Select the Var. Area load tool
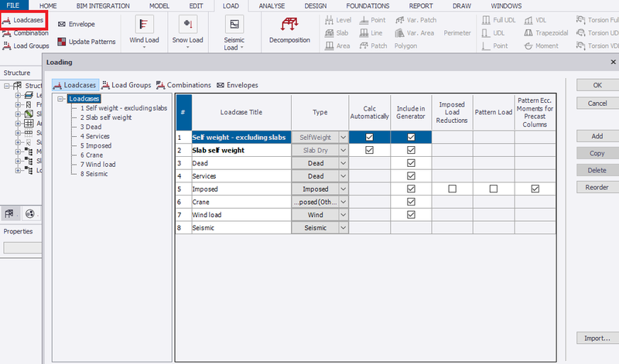Viewport: 619px width, 364px height. 415,33
